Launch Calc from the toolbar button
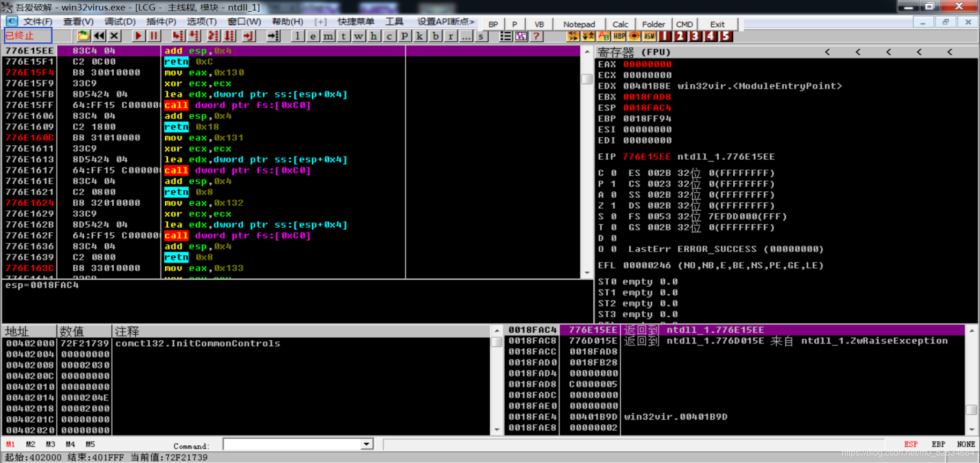The width and height of the screenshot is (980, 463). pyautogui.click(x=621, y=24)
